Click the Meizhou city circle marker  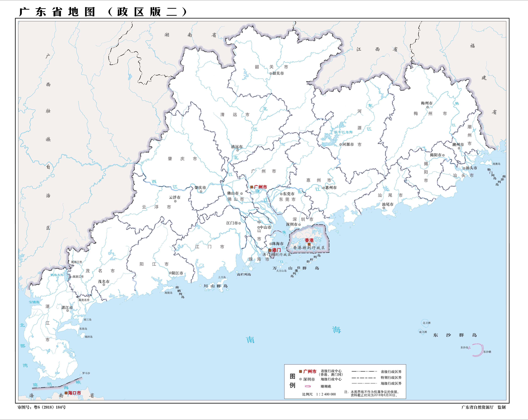pyautogui.click(x=427, y=107)
